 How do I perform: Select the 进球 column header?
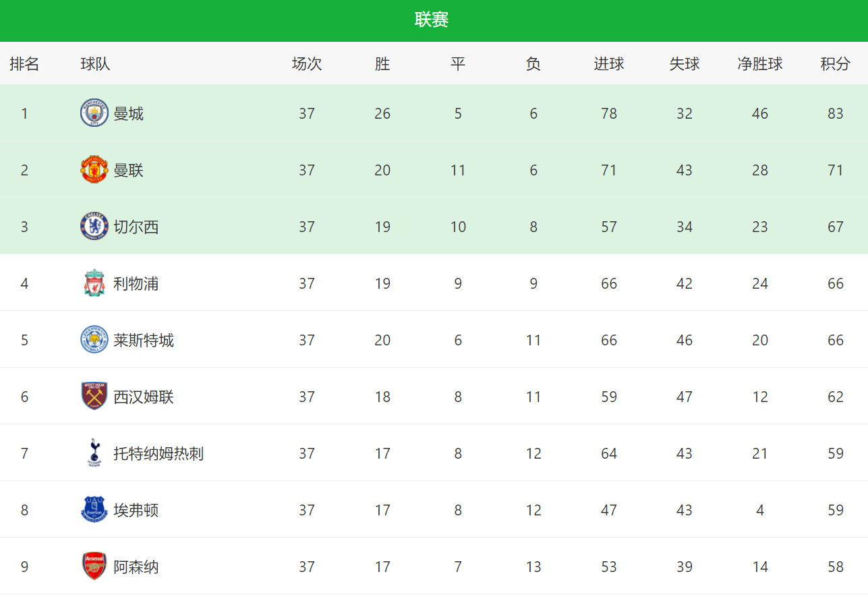tap(609, 64)
